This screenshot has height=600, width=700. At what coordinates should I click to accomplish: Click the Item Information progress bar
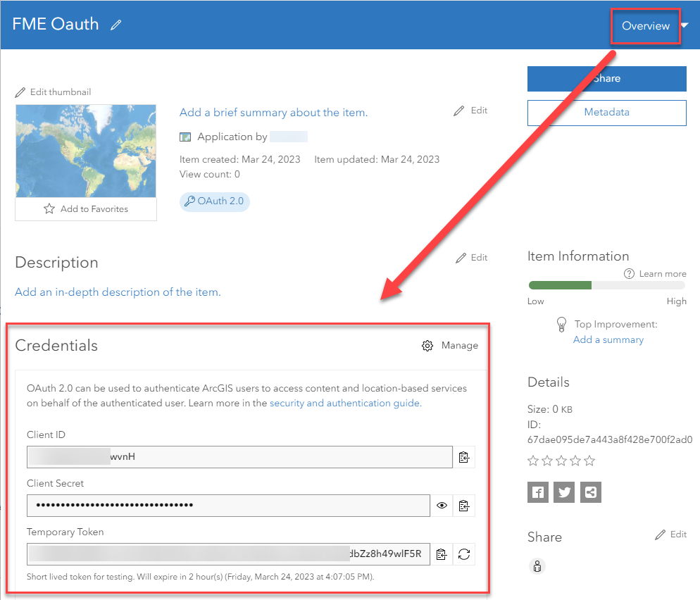click(x=606, y=285)
